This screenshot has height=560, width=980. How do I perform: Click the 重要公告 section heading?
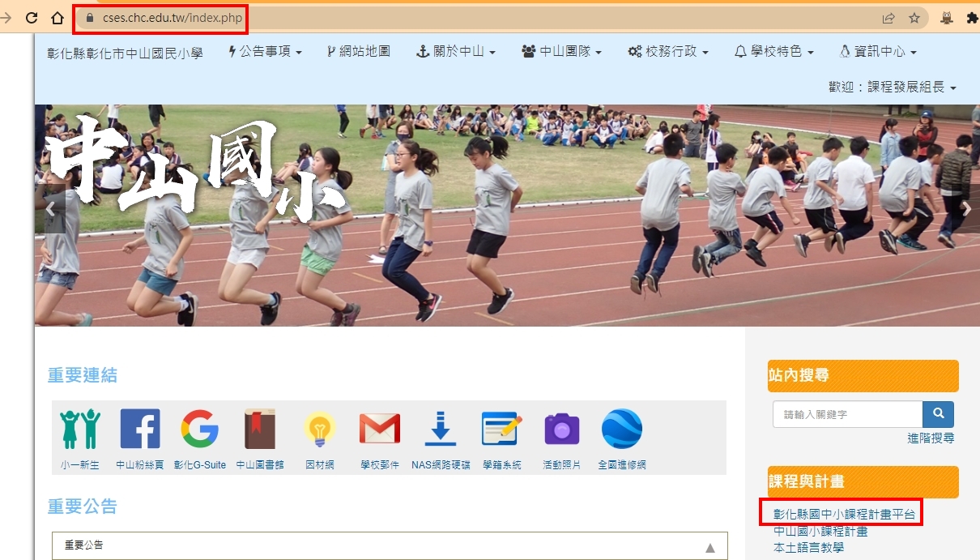point(83,507)
